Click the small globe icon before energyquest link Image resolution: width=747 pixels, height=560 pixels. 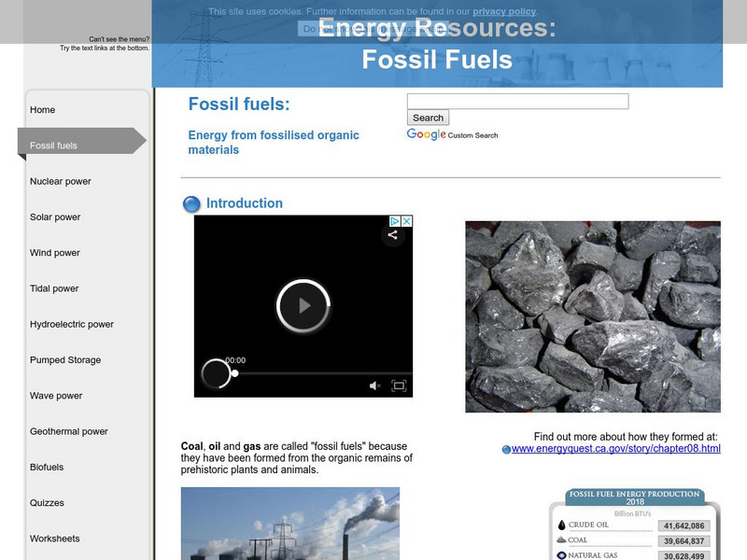[x=506, y=450]
